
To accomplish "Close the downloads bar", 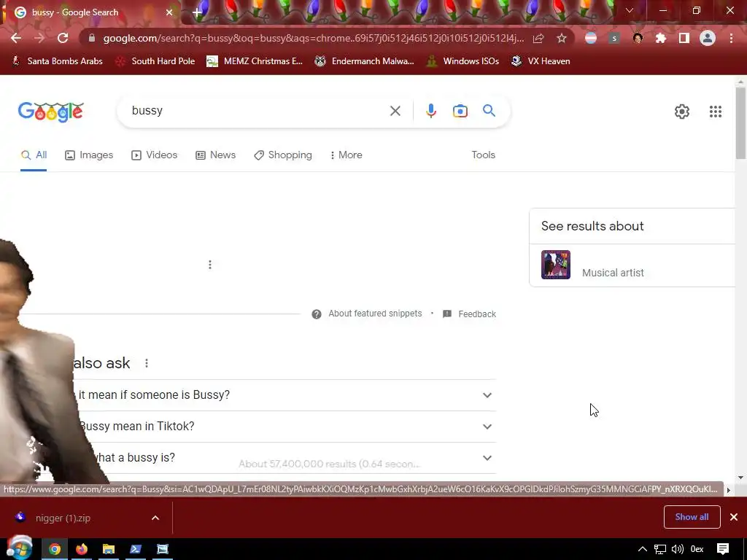I will [x=734, y=517].
